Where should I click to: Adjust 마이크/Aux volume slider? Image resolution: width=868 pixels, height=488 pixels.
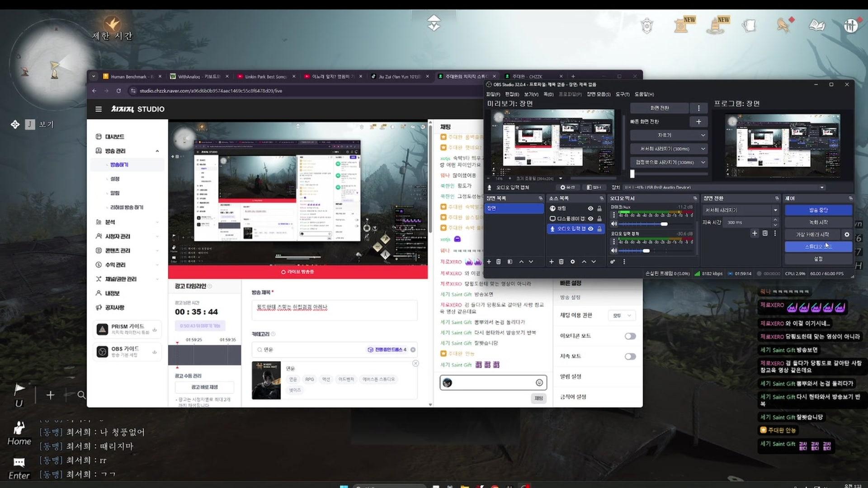tap(664, 224)
